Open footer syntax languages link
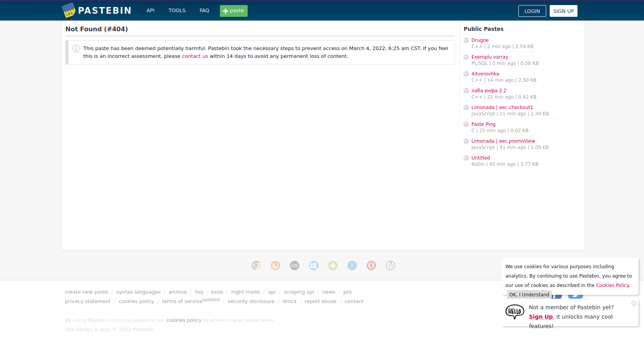This screenshot has height=339, width=644. [x=138, y=292]
